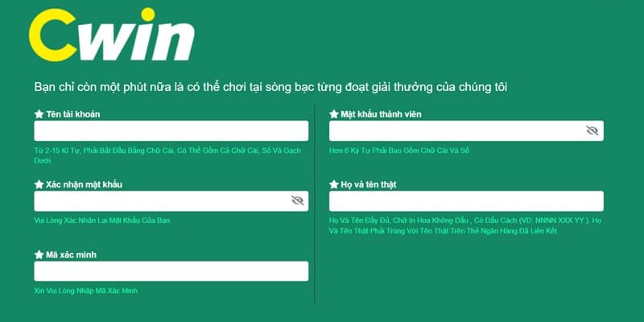
Task: Click the Xác nhận mật khẩu label
Action: click(x=85, y=185)
